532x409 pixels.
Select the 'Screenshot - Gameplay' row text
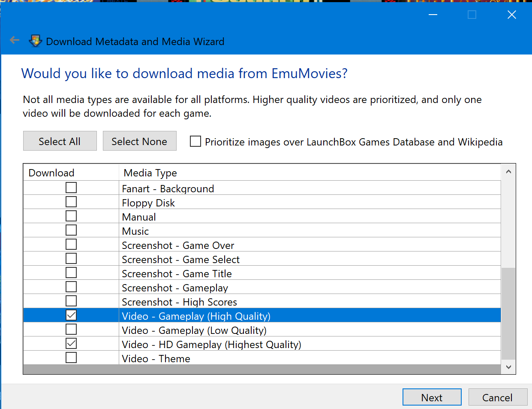[x=175, y=288]
